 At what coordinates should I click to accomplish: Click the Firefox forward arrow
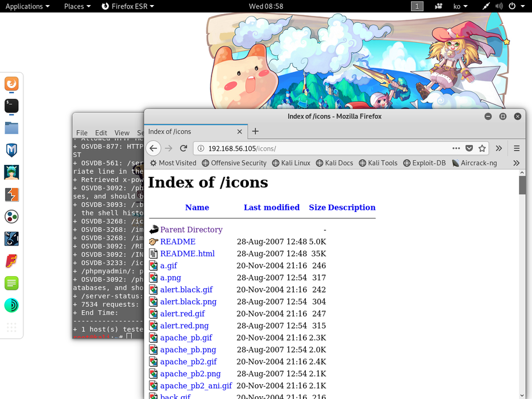169,148
